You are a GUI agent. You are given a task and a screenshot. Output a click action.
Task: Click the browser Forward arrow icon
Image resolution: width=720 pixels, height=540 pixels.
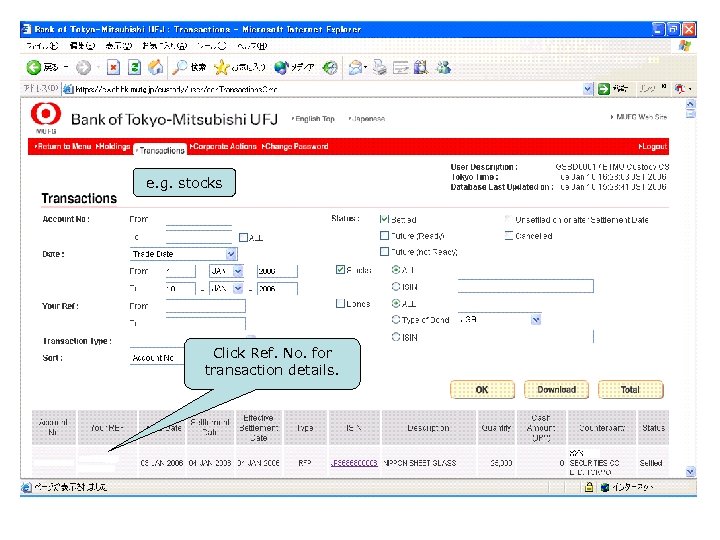pyautogui.click(x=83, y=68)
